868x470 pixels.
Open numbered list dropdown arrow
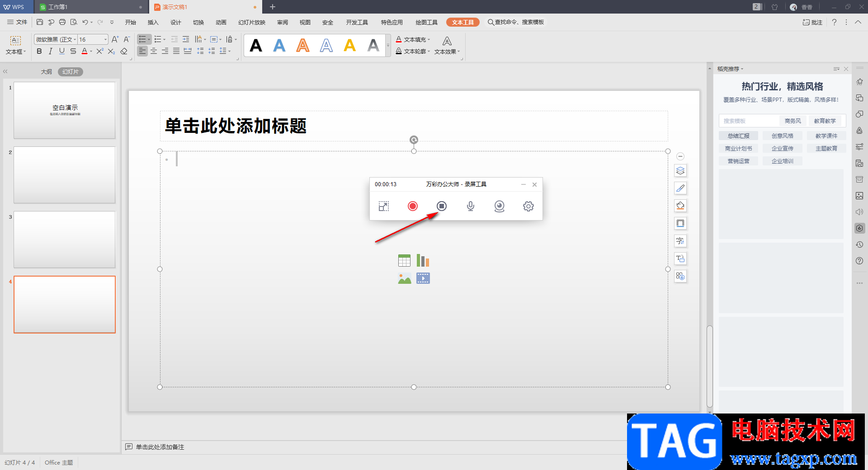(165, 40)
